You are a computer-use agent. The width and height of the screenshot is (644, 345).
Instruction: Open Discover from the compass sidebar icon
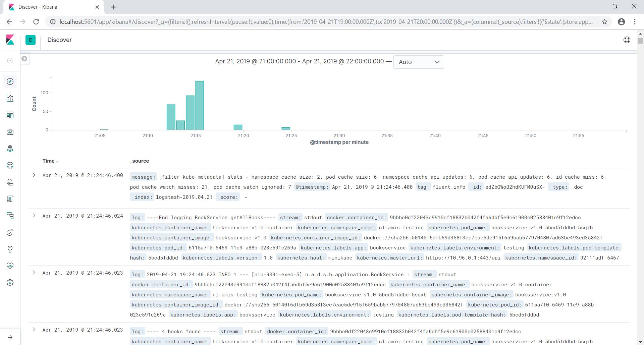point(10,81)
